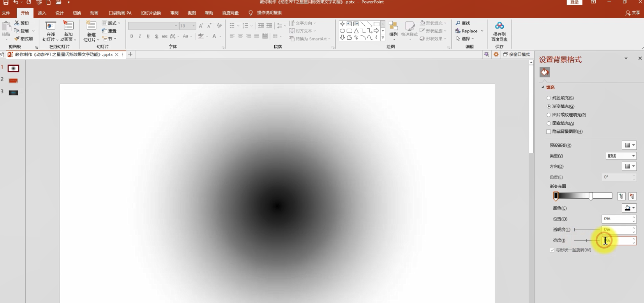Select slide 3 thumbnail in the slide panel
Viewport: 644px width, 303px height.
pyautogui.click(x=13, y=93)
